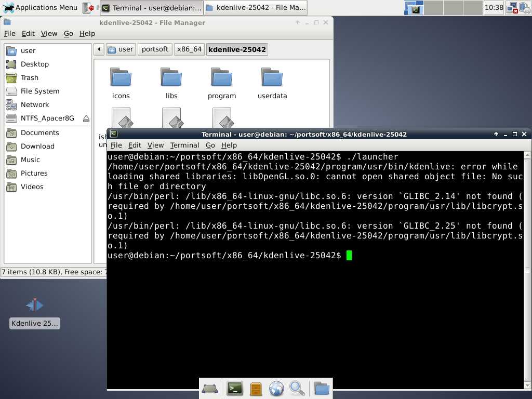
Task: Navigate to user in the path bar
Action: pos(121,49)
